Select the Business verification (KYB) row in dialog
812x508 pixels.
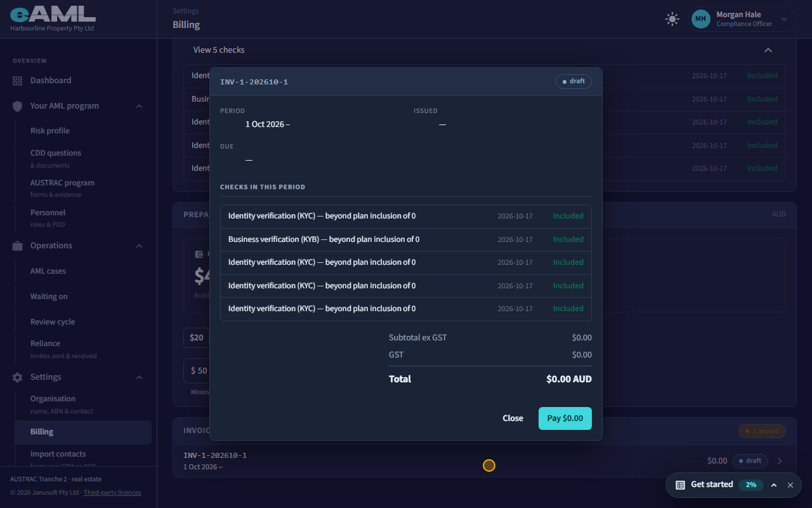[406, 239]
